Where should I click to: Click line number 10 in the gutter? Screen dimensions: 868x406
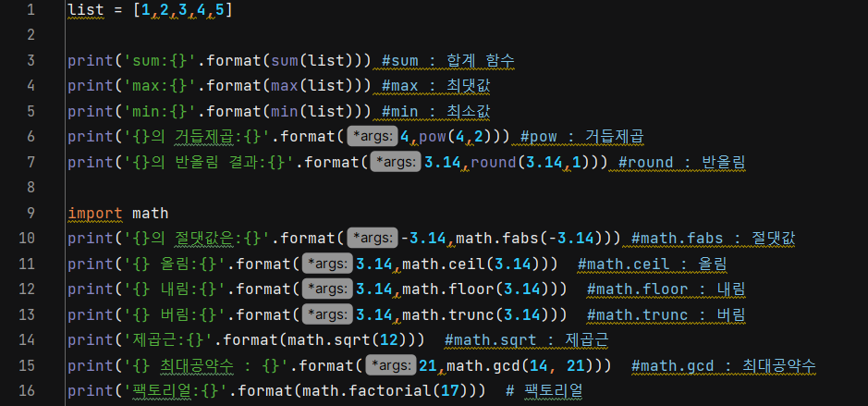tap(27, 239)
